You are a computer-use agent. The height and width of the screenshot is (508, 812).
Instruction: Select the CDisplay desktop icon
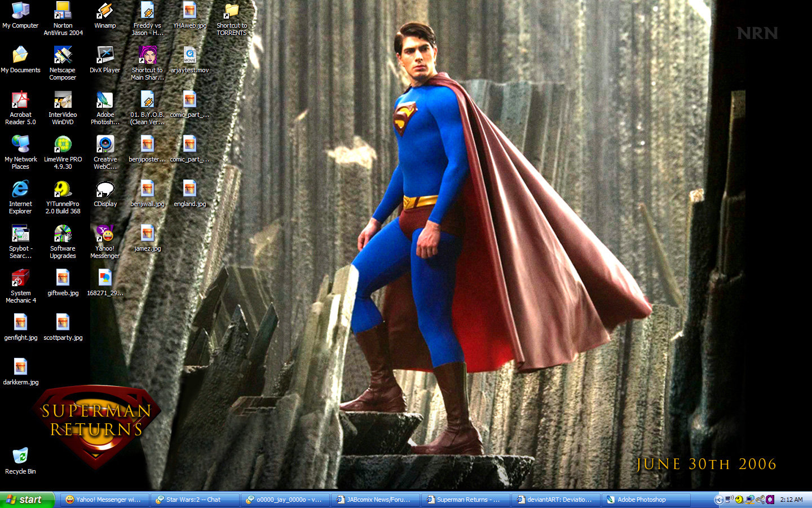tap(105, 190)
